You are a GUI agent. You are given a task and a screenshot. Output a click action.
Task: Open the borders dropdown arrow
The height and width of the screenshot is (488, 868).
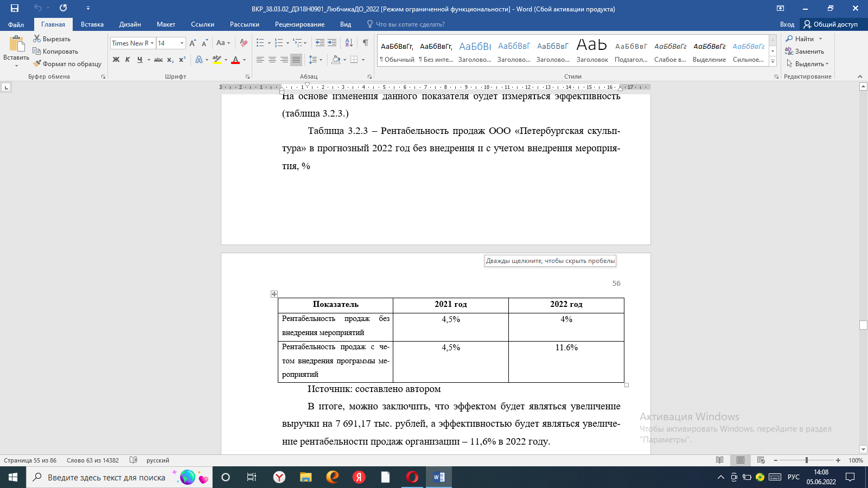[363, 60]
